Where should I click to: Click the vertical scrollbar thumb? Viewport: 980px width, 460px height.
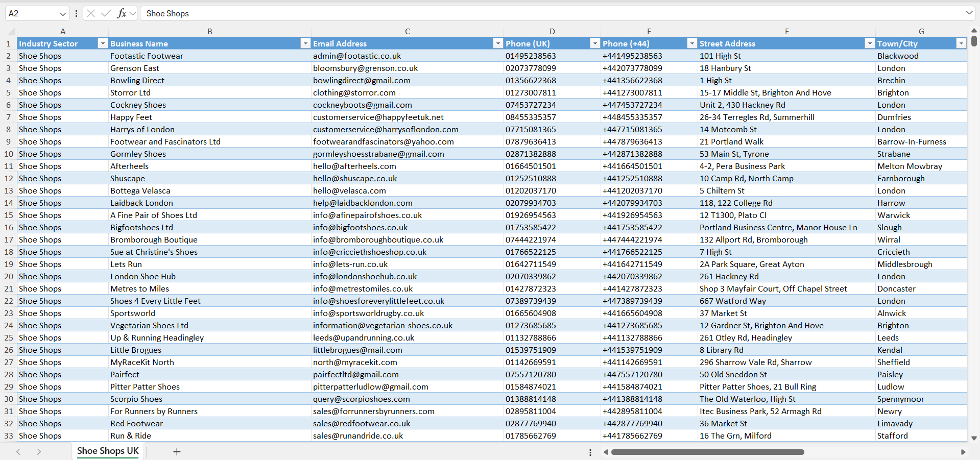tap(974, 41)
